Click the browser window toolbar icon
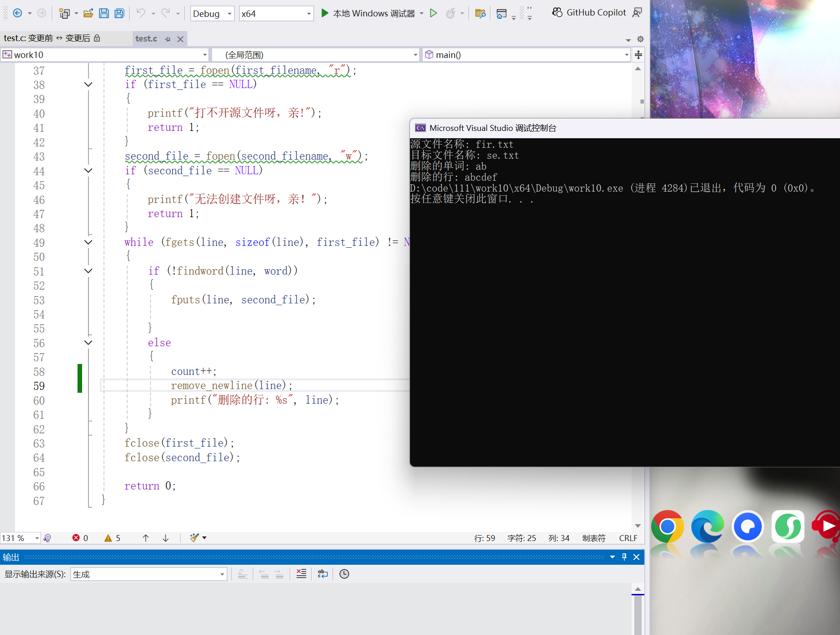840x635 pixels. pyautogui.click(x=502, y=13)
